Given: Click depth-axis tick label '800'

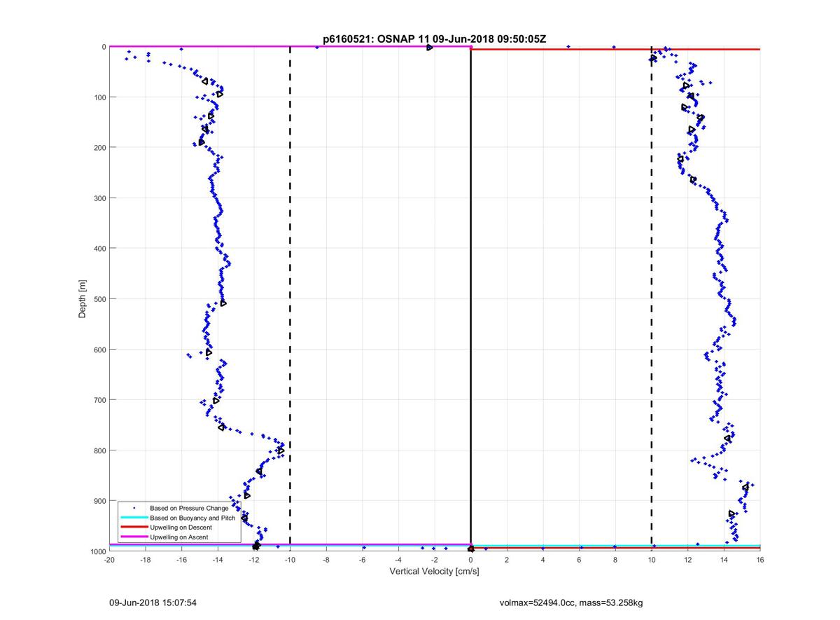Looking at the screenshot, I should [99, 450].
